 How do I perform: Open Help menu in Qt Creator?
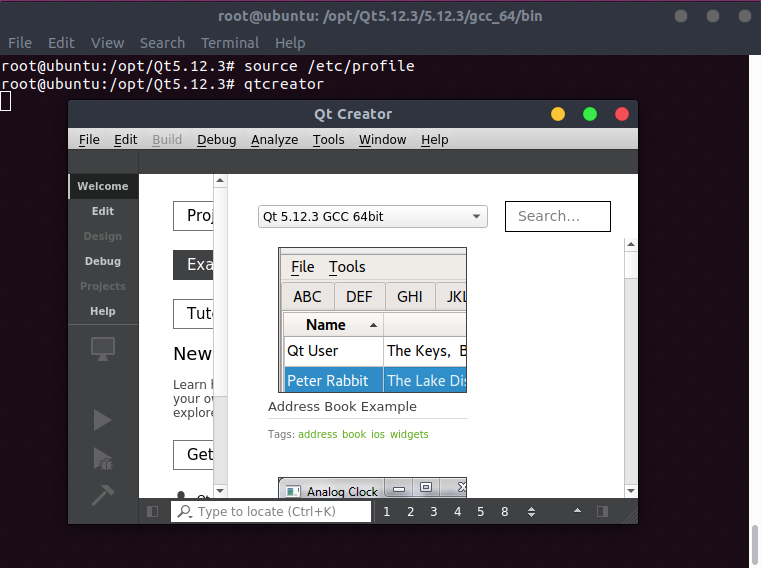(434, 140)
